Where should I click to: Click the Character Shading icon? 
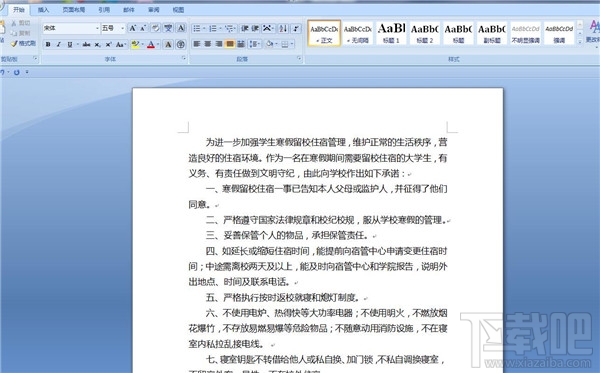pyautogui.click(x=168, y=44)
